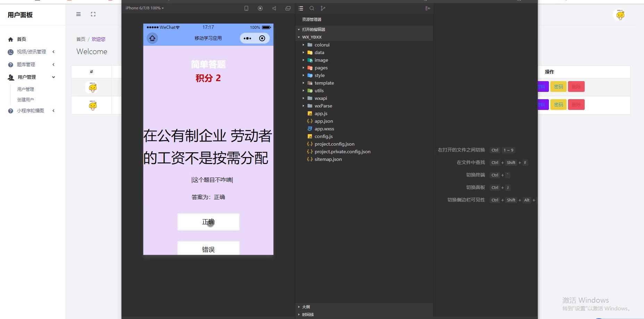Screen dimensions: 644x319
Task: Click the 欢迎您 breadcrumb link
Action: (x=99, y=39)
